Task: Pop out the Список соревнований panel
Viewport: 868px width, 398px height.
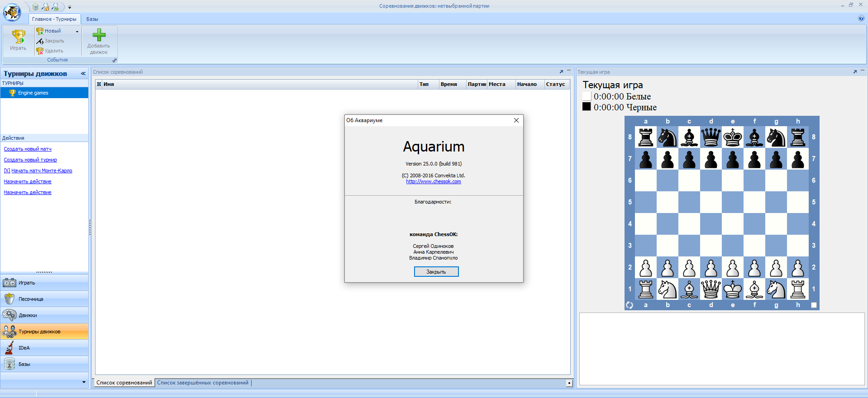Action: 561,71
